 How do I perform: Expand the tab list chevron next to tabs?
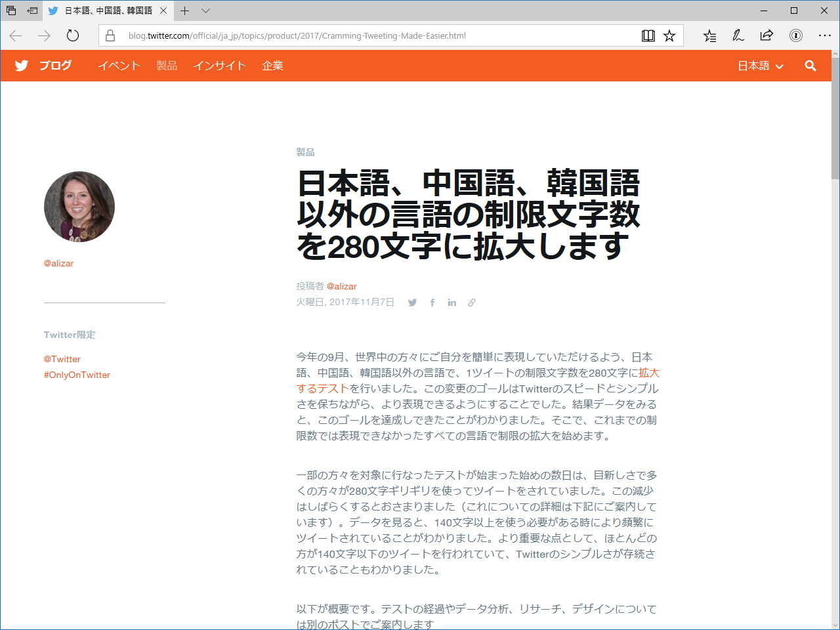click(206, 10)
